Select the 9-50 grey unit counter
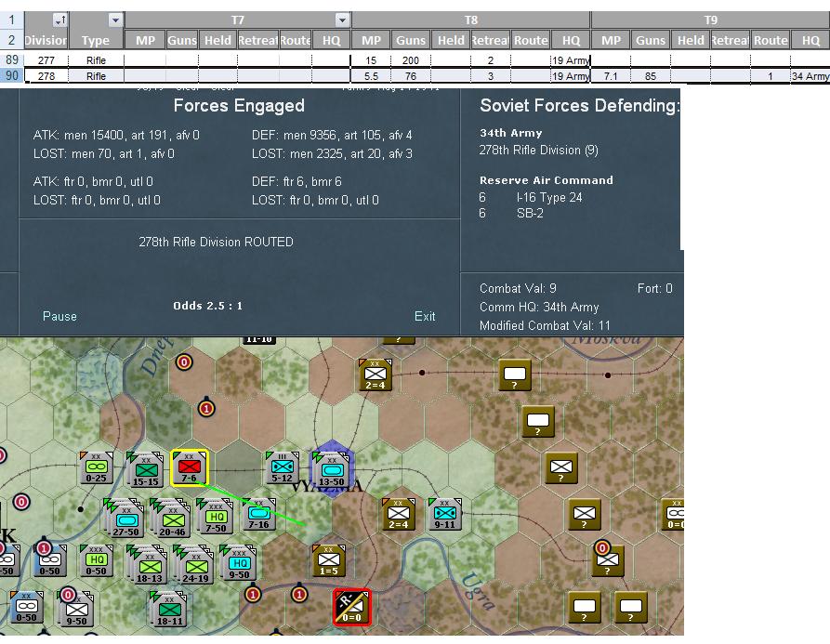This screenshot has height=644, width=830. 76,609
